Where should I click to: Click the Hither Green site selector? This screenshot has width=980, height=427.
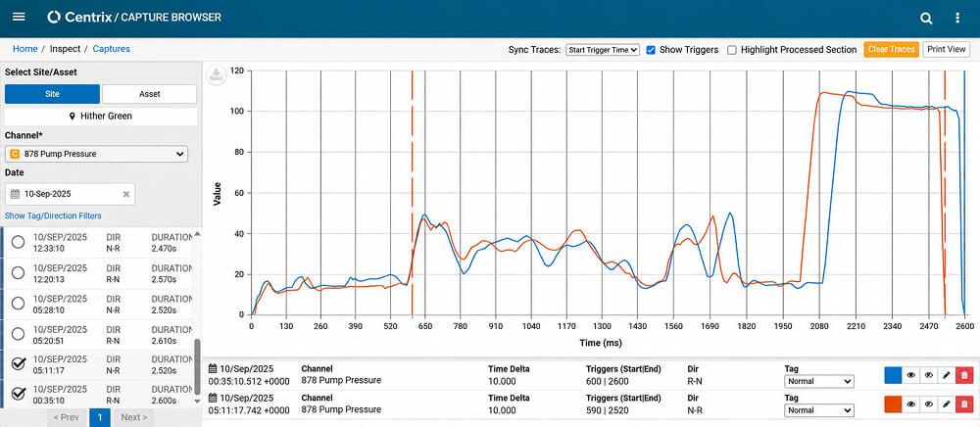tap(101, 117)
